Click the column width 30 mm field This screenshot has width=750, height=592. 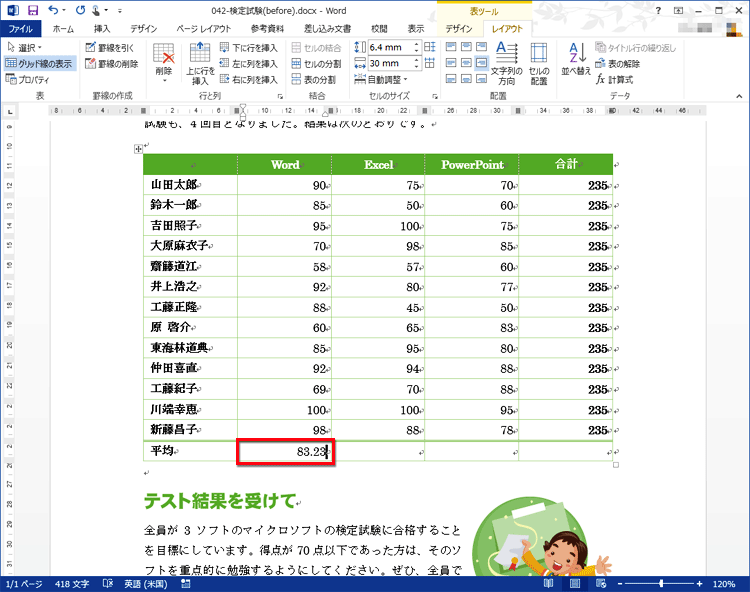pyautogui.click(x=390, y=63)
